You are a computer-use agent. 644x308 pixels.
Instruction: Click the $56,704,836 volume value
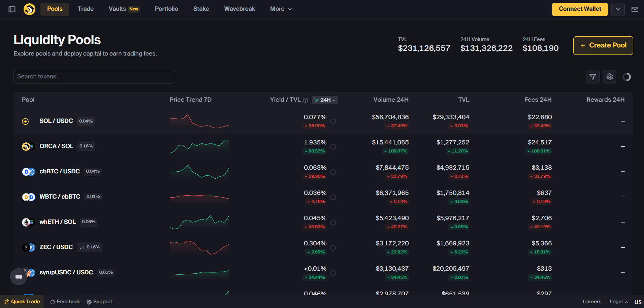point(390,117)
